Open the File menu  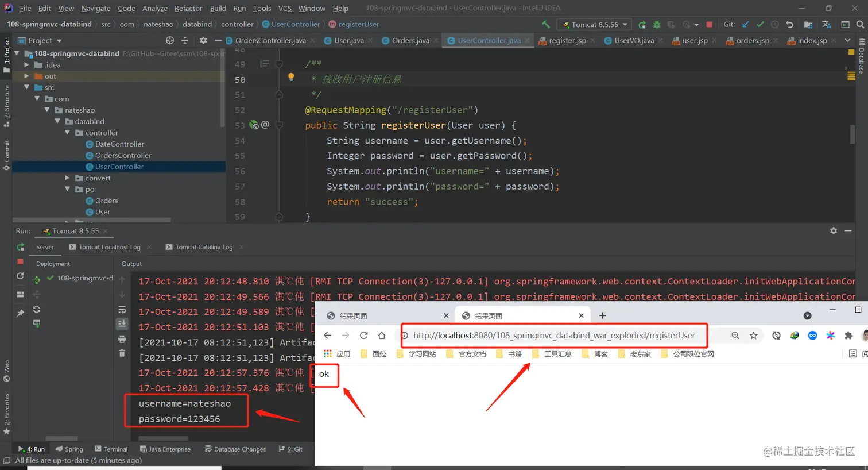(25, 8)
